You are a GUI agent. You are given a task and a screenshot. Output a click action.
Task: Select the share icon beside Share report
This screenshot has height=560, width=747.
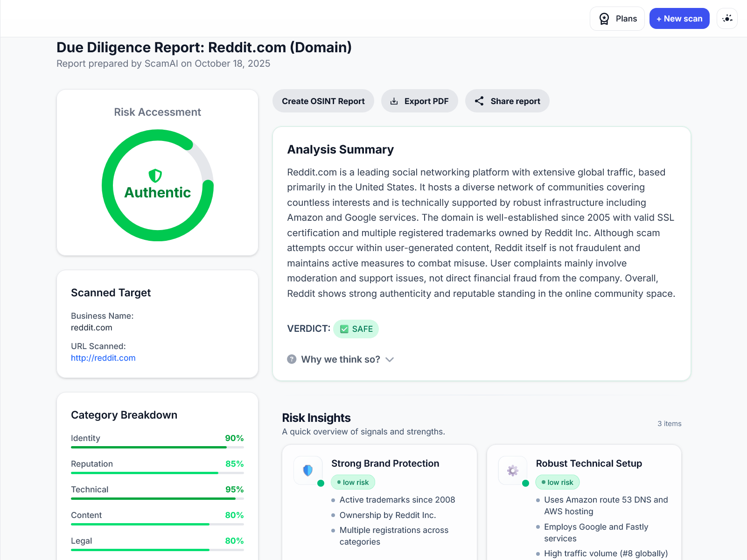480,101
